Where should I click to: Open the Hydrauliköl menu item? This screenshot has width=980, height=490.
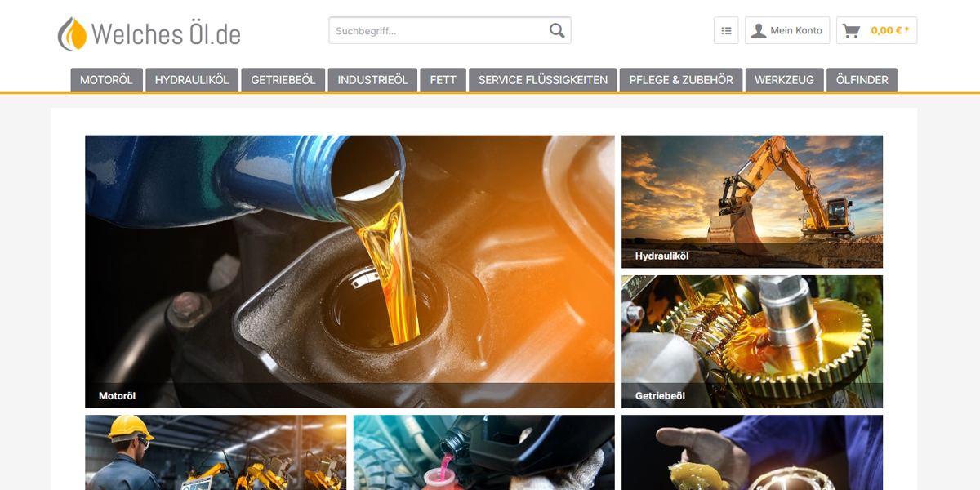192,80
